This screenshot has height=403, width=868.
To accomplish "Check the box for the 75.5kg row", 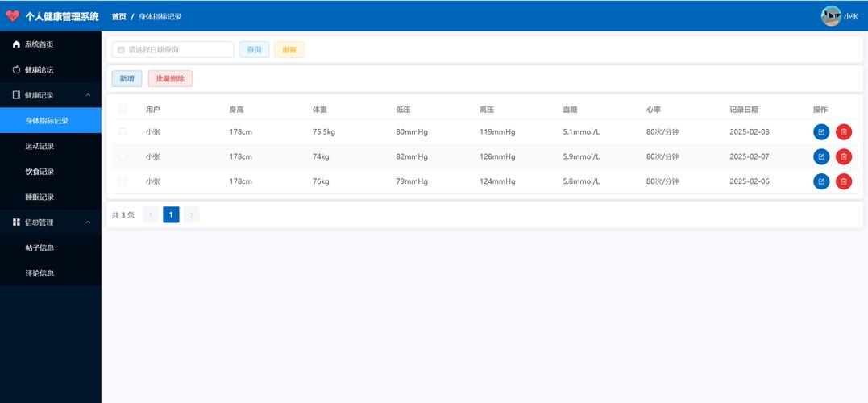I will point(123,132).
